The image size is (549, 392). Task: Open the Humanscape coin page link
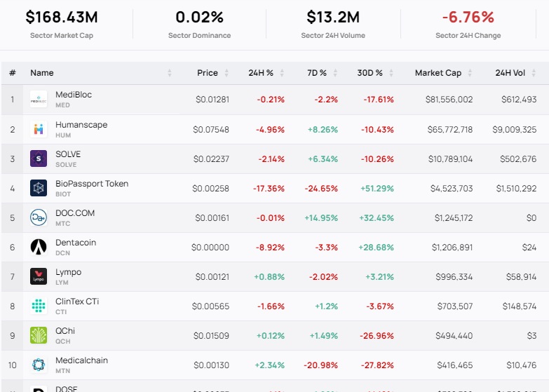(81, 125)
